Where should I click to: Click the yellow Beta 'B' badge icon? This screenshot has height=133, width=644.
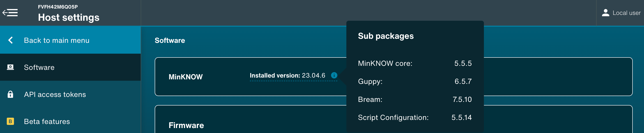coord(10,121)
